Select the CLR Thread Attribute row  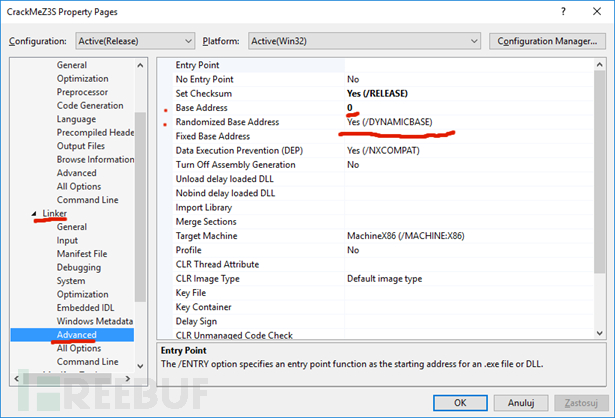click(x=383, y=264)
